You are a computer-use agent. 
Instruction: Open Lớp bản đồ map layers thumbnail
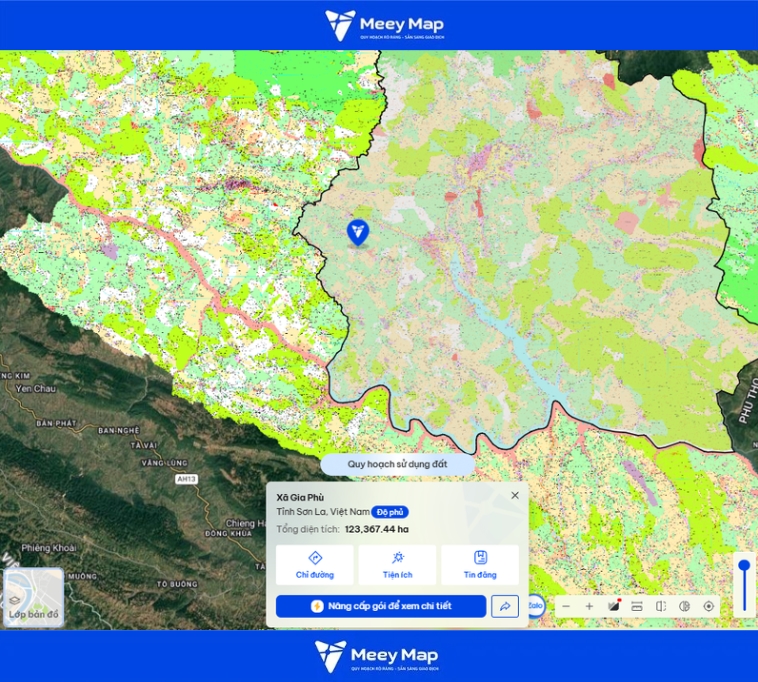pyautogui.click(x=33, y=597)
